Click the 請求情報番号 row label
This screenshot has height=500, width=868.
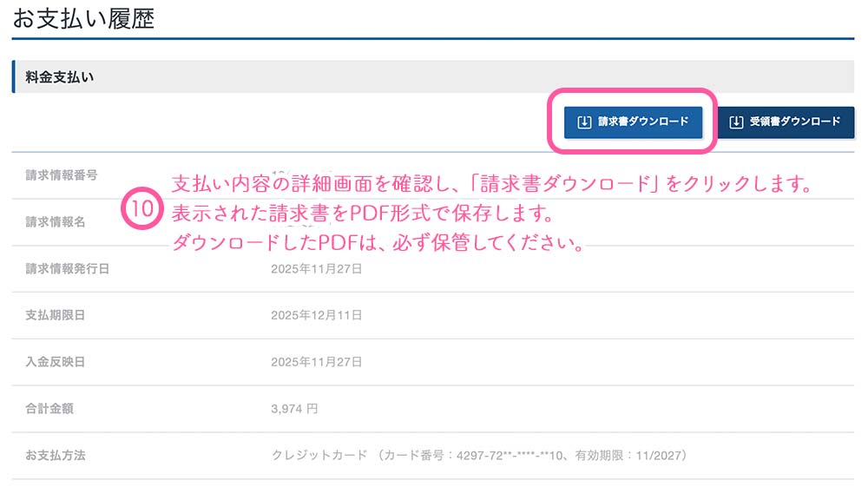62,174
